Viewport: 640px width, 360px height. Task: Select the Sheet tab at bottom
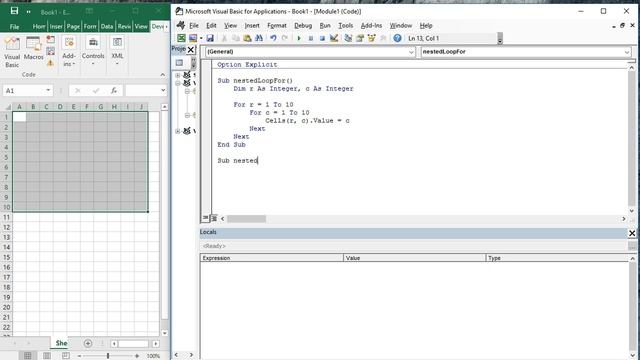point(61,343)
